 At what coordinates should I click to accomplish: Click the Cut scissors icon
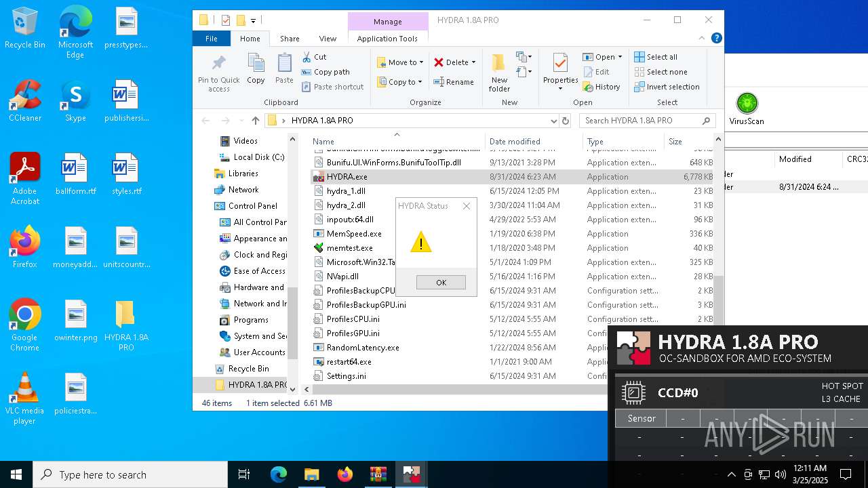[307, 57]
